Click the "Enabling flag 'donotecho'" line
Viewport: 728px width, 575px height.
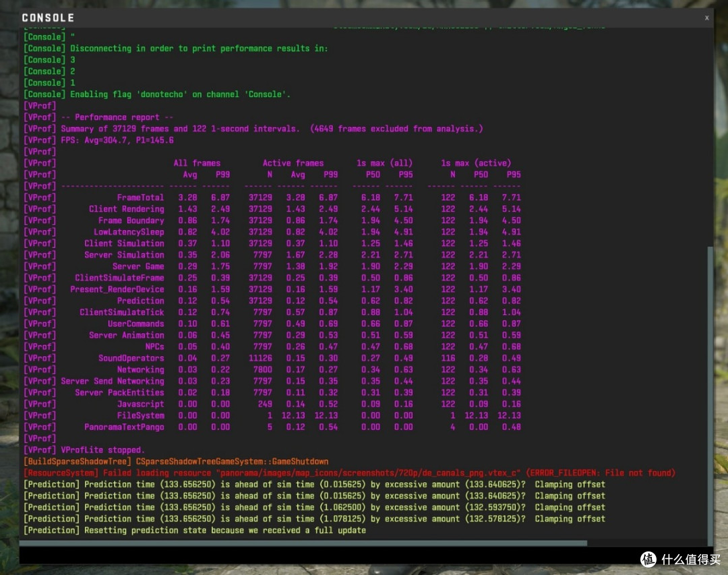click(x=157, y=94)
